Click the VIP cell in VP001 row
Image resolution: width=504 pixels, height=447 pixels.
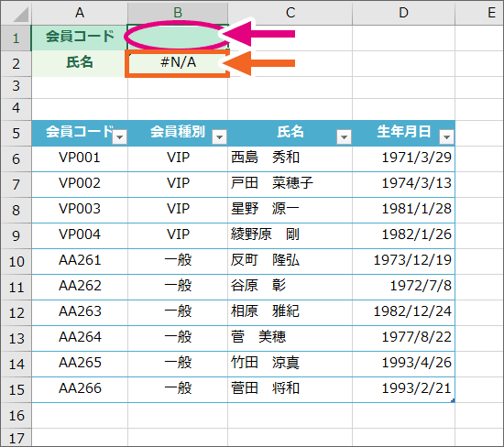pyautogui.click(x=178, y=158)
